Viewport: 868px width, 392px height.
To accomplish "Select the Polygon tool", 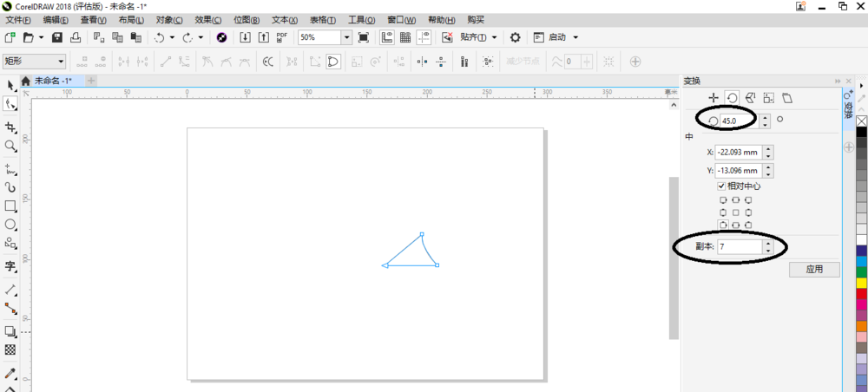I will click(x=10, y=242).
